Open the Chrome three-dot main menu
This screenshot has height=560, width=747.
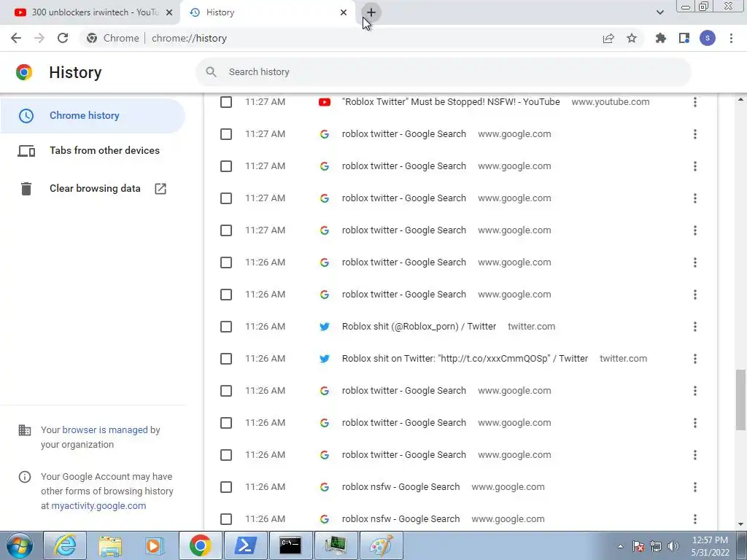tap(731, 38)
